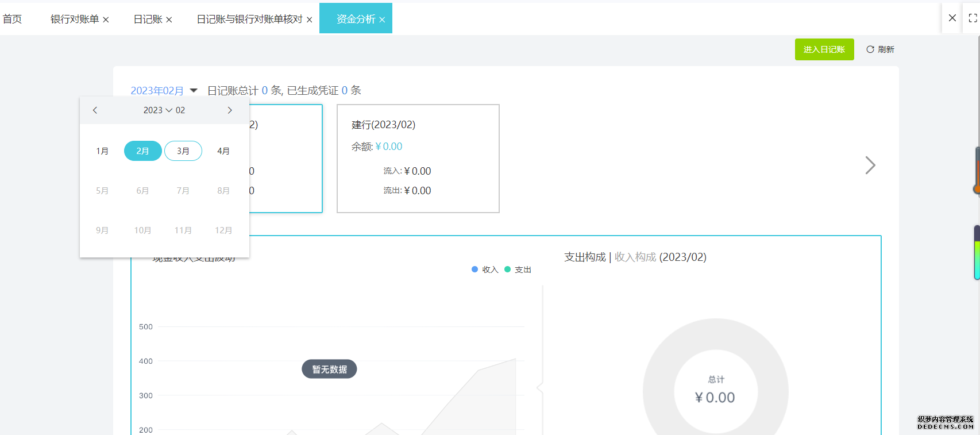The width and height of the screenshot is (980, 435).
Task: Close the 日记账 tab
Action: pyautogui.click(x=169, y=20)
